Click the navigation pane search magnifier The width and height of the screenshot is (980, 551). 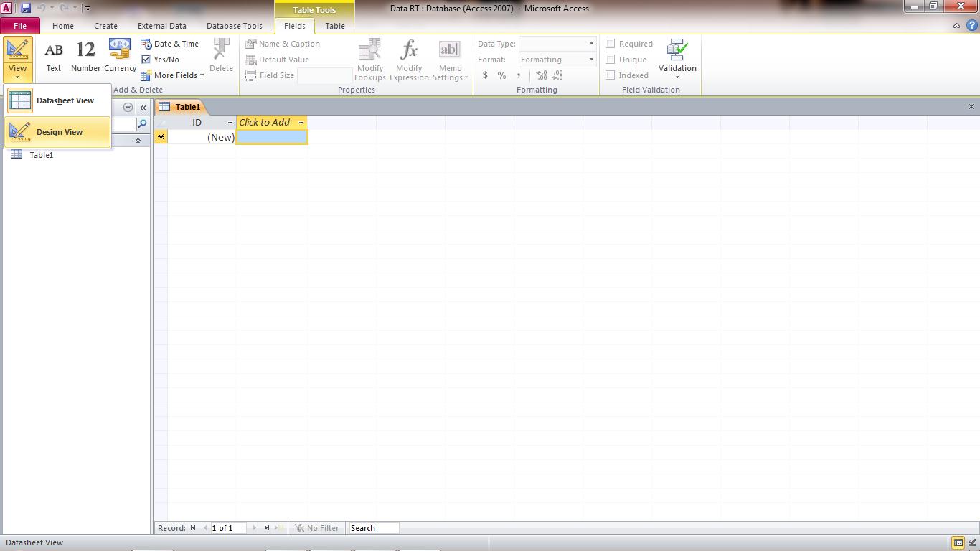(142, 124)
